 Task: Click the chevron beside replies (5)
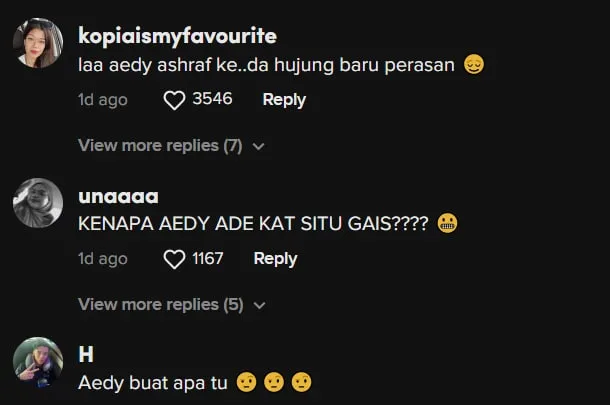pos(259,306)
